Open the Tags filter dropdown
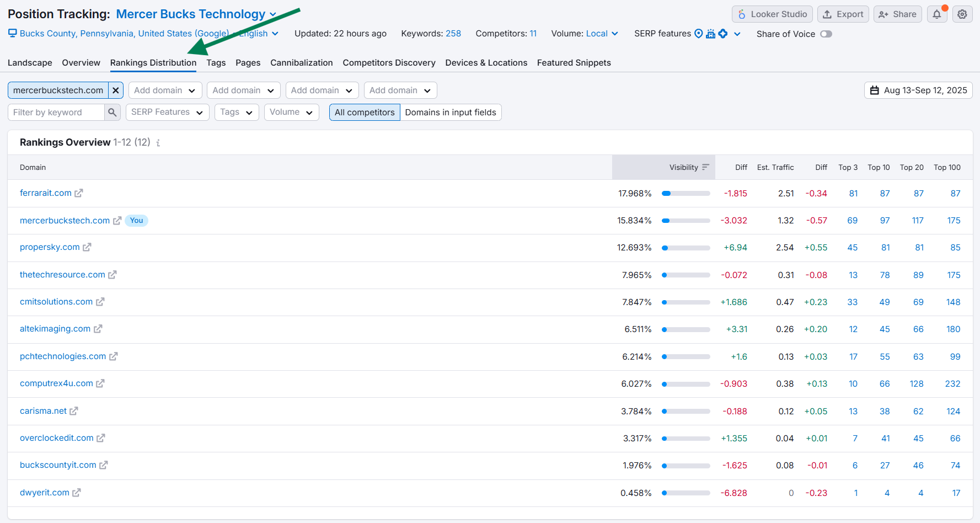 point(236,112)
